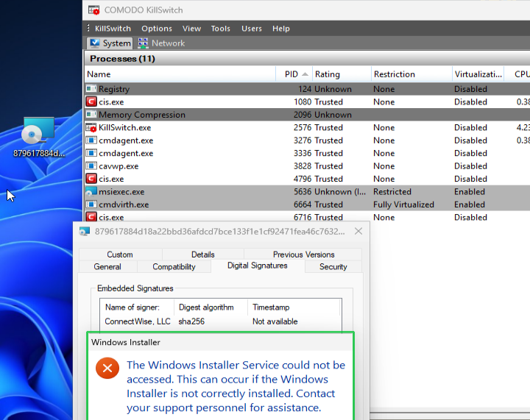Open the Details tab in properties
Image resolution: width=530 pixels, height=420 pixels.
coord(203,255)
